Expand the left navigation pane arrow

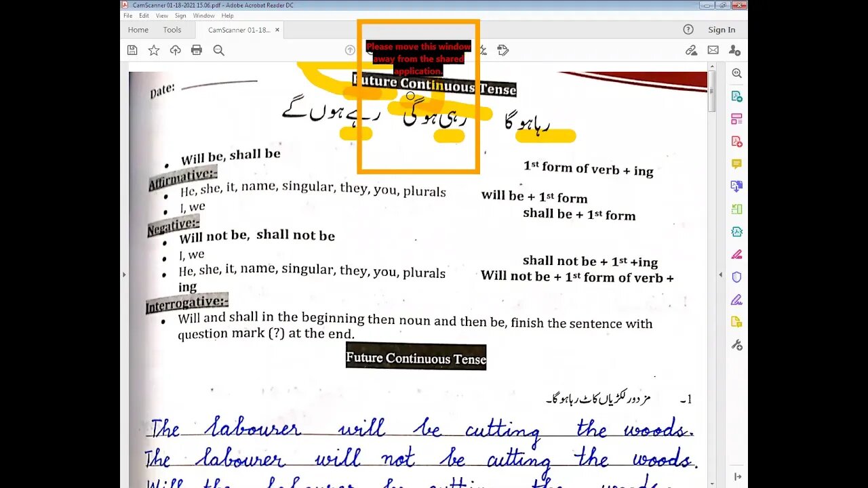coord(123,274)
